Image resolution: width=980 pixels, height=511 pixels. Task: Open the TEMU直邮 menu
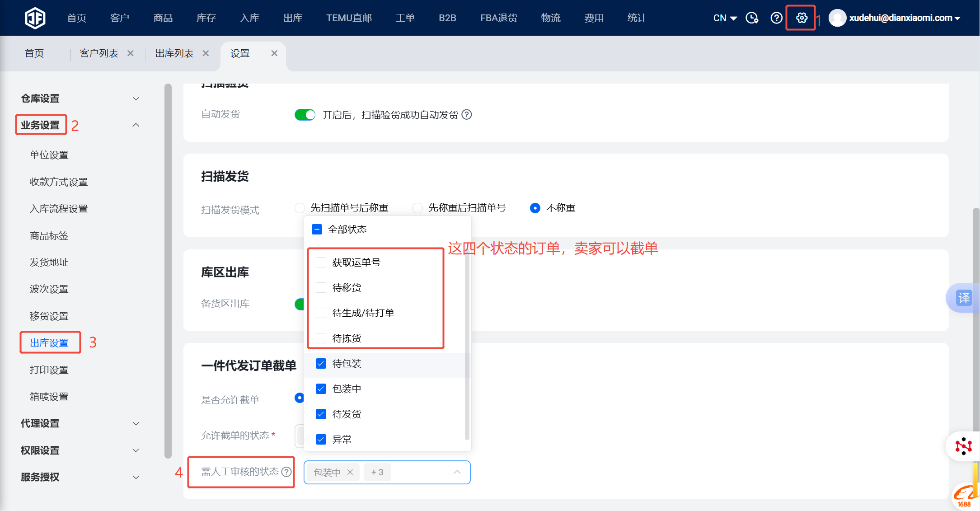[349, 18]
